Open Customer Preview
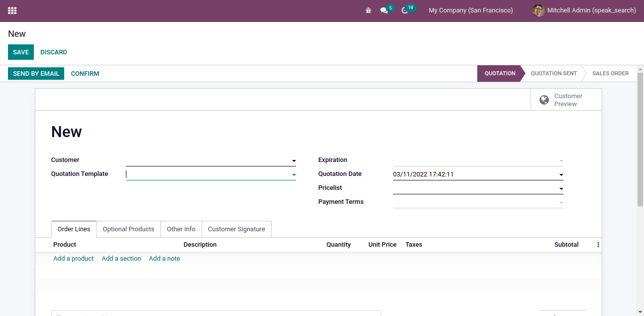This screenshot has height=316, width=644. pyautogui.click(x=566, y=100)
